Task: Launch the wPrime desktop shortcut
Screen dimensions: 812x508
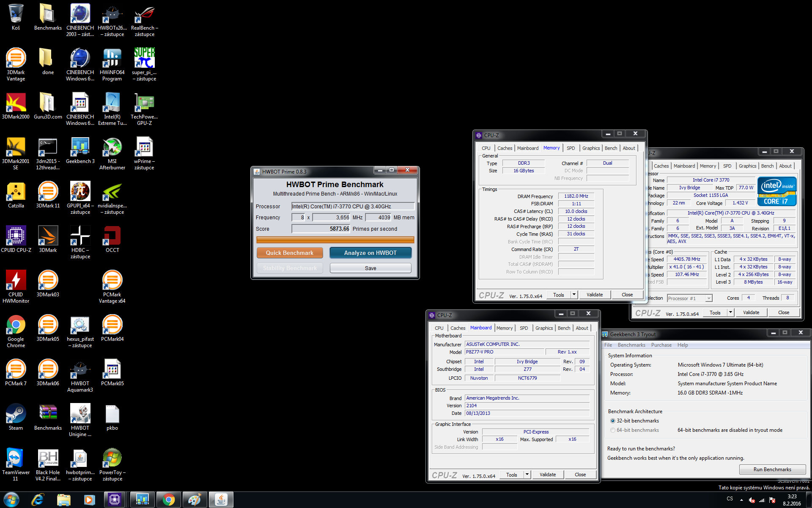Action: pos(144,153)
